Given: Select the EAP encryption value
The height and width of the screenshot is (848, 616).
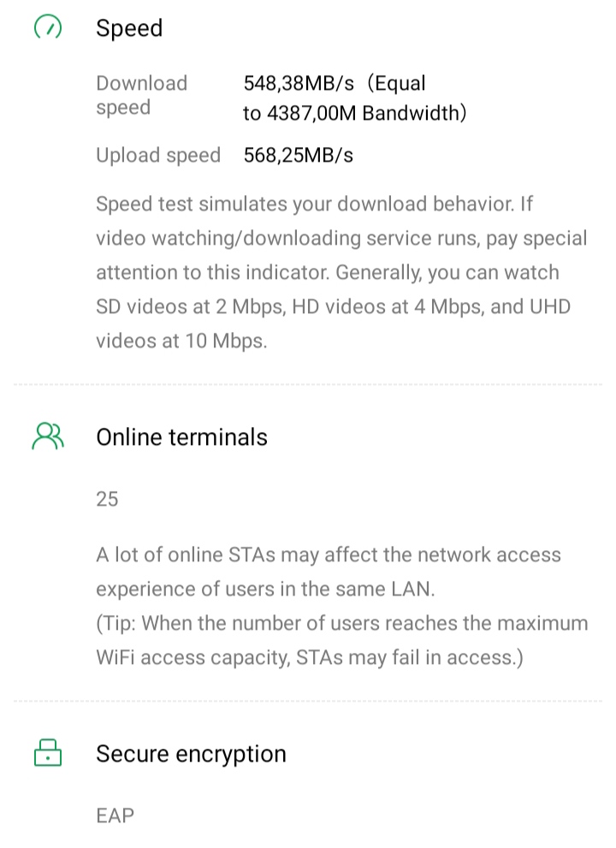Looking at the screenshot, I should pos(115,815).
